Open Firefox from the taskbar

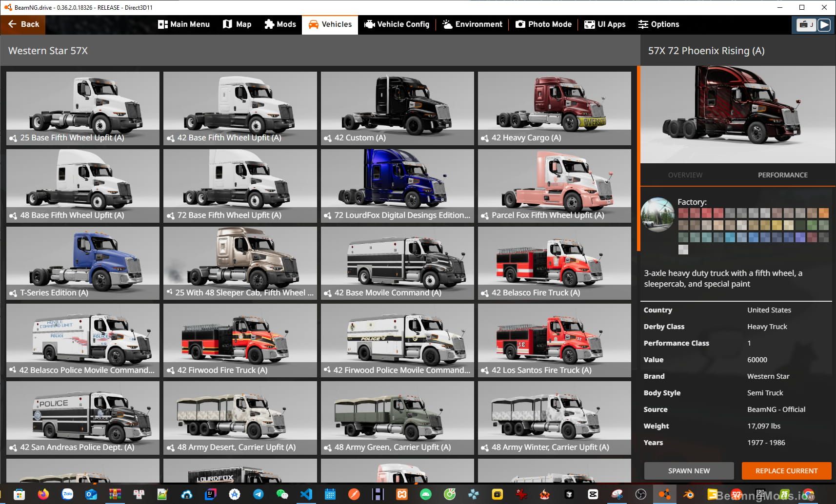(x=43, y=494)
